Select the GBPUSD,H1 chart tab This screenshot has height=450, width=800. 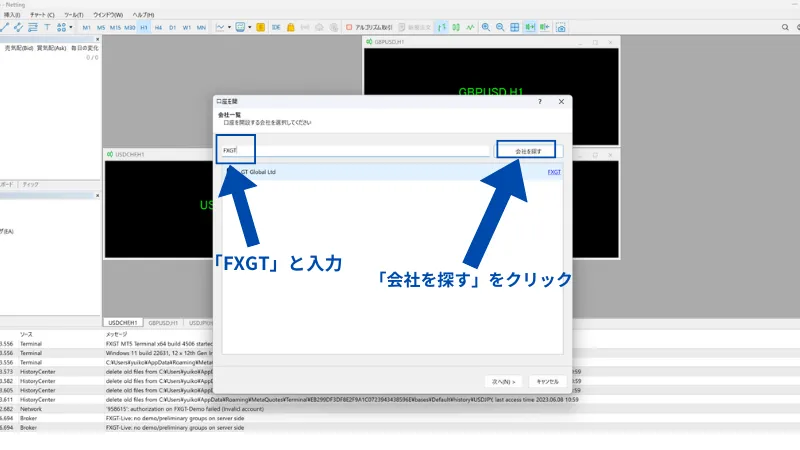click(163, 323)
